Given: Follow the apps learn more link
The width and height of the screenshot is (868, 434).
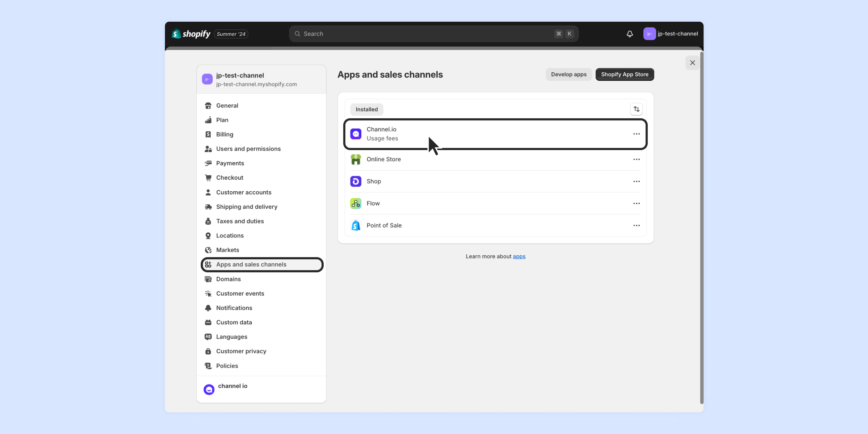Looking at the screenshot, I should coord(519,256).
